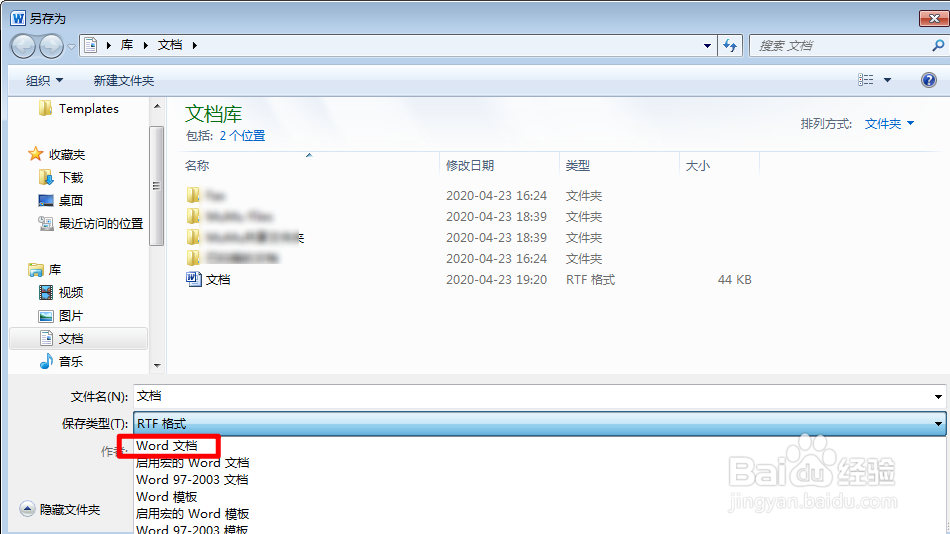This screenshot has width=950, height=534.
Task: Select the 文档 breadcrumb in address bar
Action: coord(170,45)
